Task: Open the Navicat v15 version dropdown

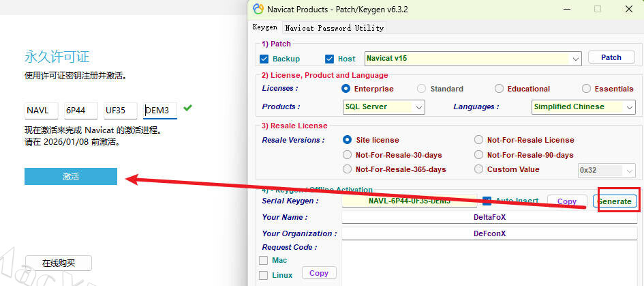Action: click(x=576, y=59)
